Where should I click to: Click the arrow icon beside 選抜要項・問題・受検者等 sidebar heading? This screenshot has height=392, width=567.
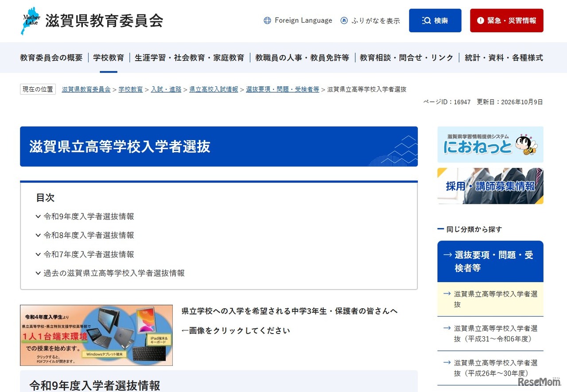click(x=447, y=255)
